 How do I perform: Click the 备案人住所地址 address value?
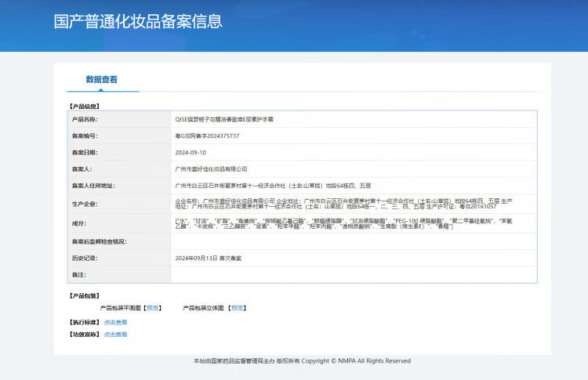[273, 186]
